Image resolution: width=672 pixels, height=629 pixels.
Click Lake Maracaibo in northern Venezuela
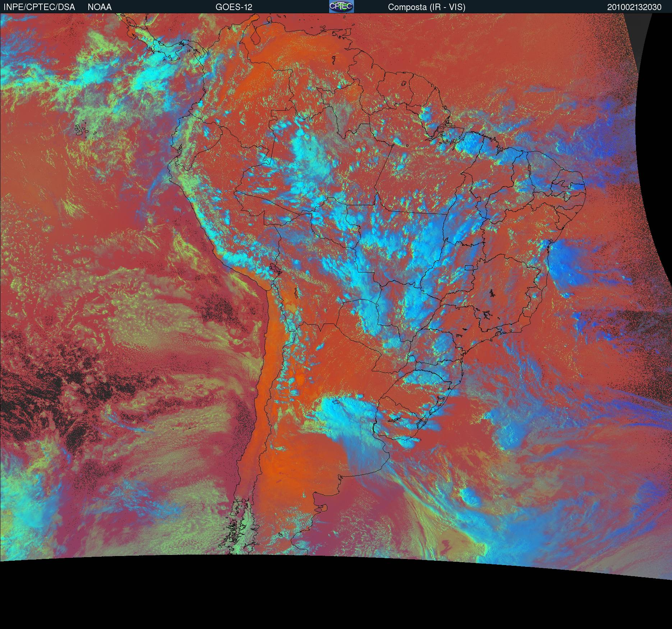pyautogui.click(x=256, y=38)
